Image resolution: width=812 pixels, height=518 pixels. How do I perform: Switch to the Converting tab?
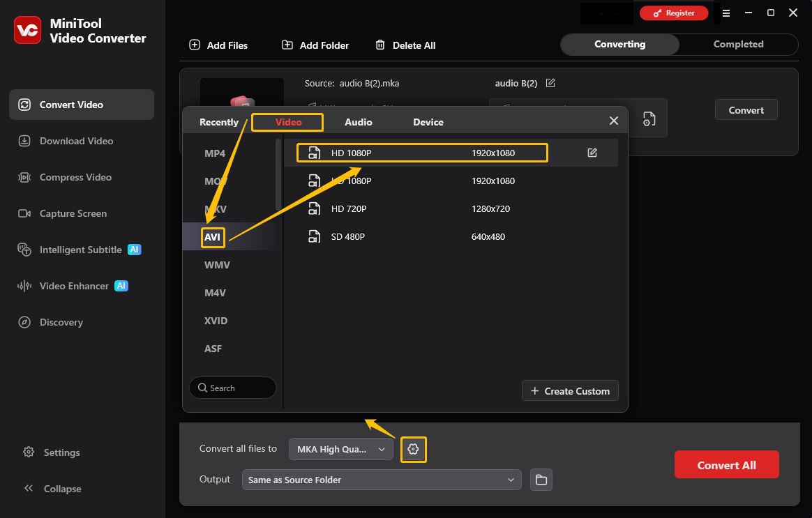pos(620,45)
